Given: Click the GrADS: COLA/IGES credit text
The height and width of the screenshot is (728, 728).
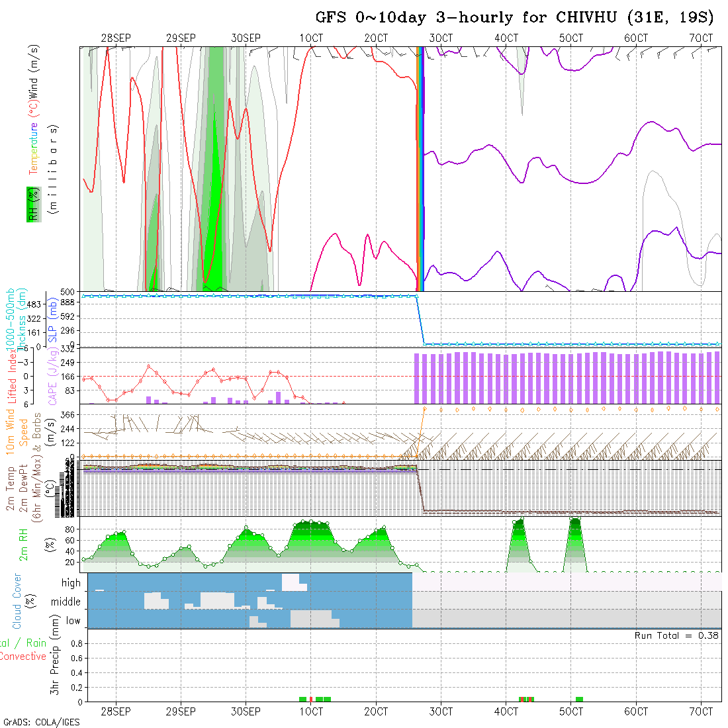Looking at the screenshot, I should (41, 722).
